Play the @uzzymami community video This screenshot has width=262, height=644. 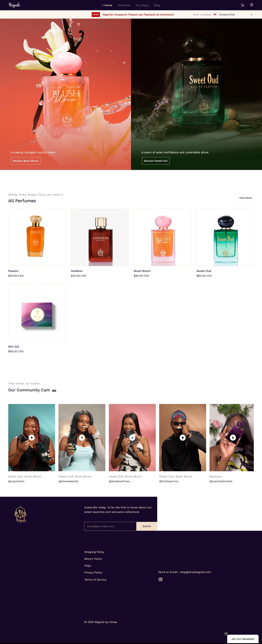[32, 438]
